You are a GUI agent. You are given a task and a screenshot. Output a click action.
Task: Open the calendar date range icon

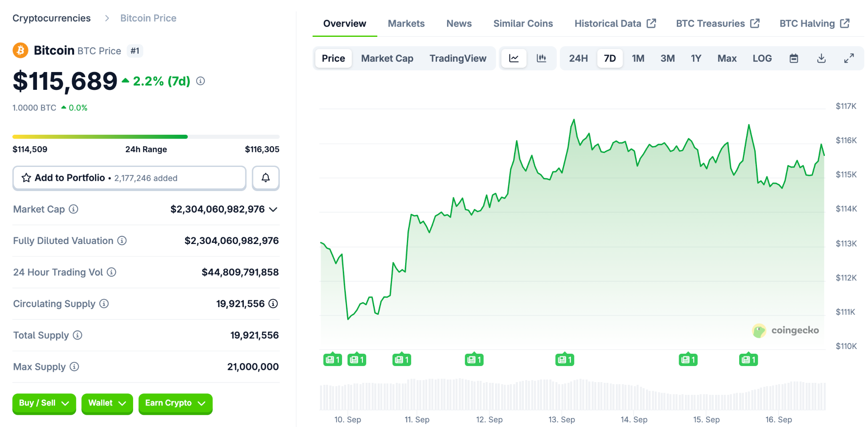pyautogui.click(x=794, y=58)
